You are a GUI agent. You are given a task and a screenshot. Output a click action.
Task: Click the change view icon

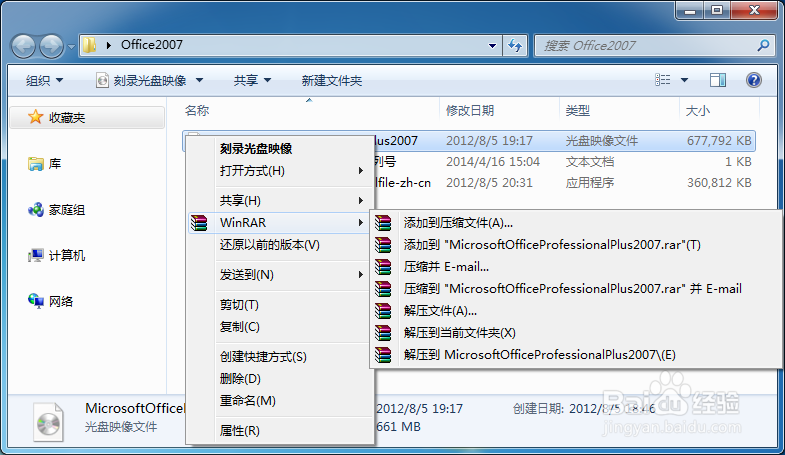tap(662, 80)
